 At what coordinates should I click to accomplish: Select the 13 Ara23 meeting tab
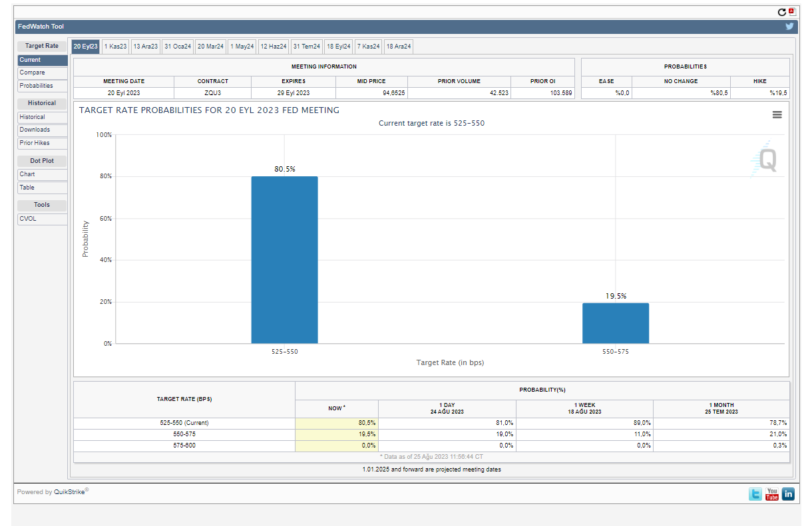coord(145,47)
